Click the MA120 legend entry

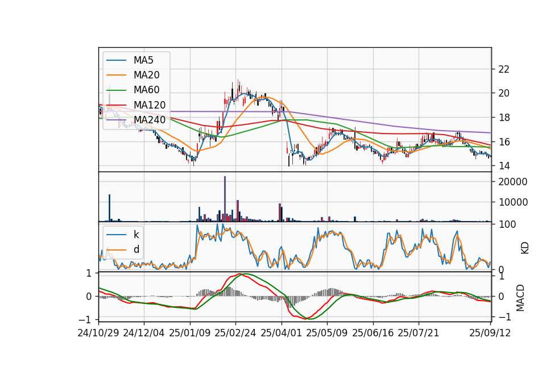click(136, 105)
